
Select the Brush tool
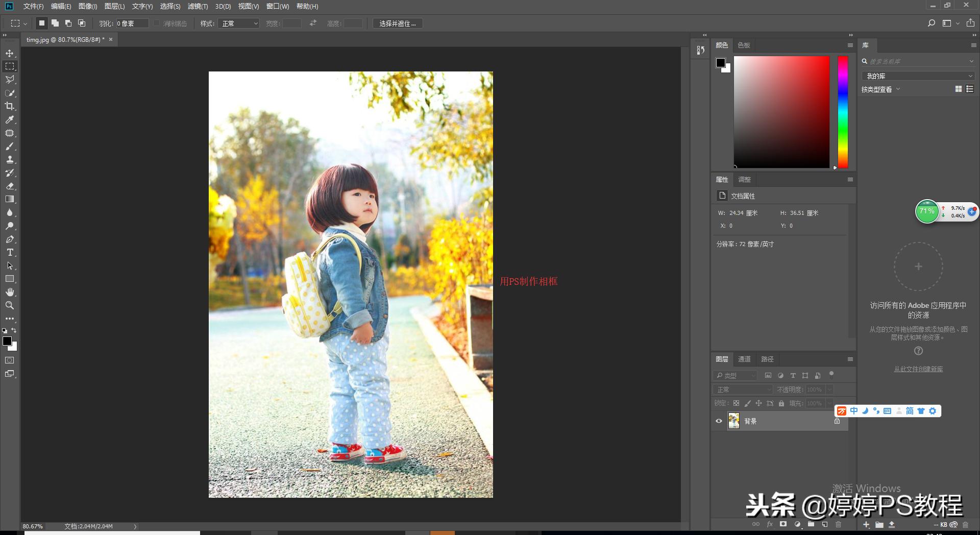(x=10, y=147)
